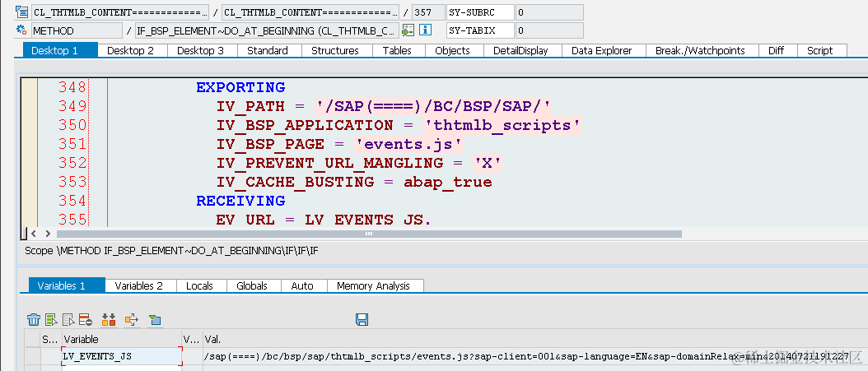Click the 'thtmlb_scripts' string literal

[502, 125]
